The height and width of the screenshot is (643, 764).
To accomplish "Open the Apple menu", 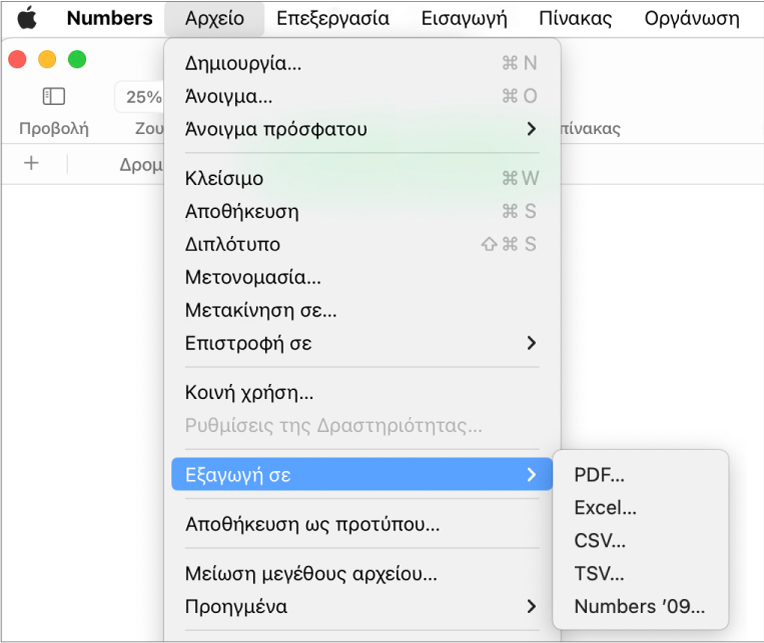I will click(27, 19).
